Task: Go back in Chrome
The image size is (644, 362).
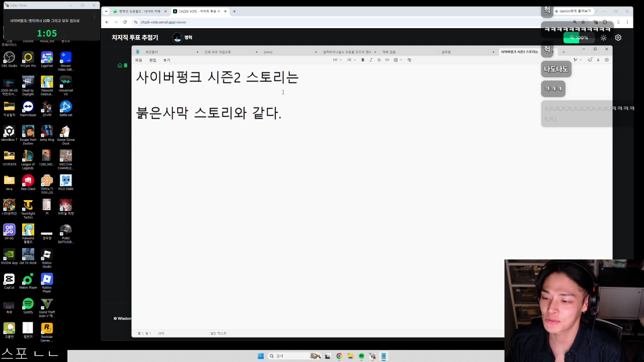Action: (x=107, y=22)
